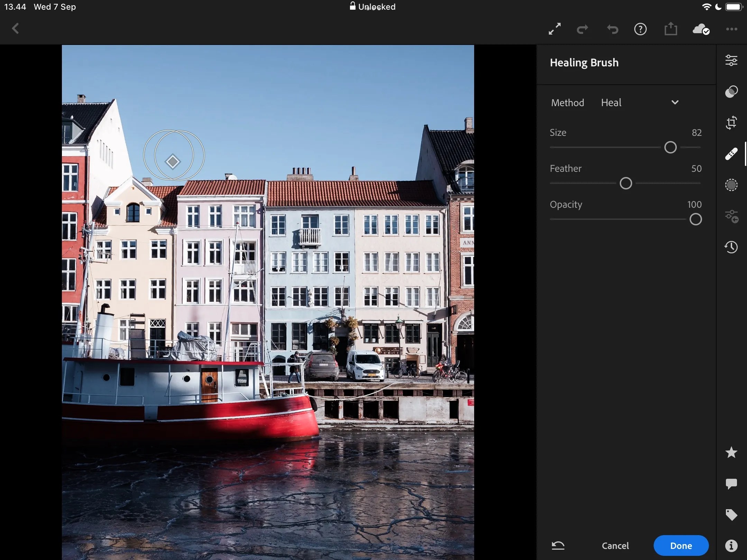Select the Remove tool

[731, 153]
